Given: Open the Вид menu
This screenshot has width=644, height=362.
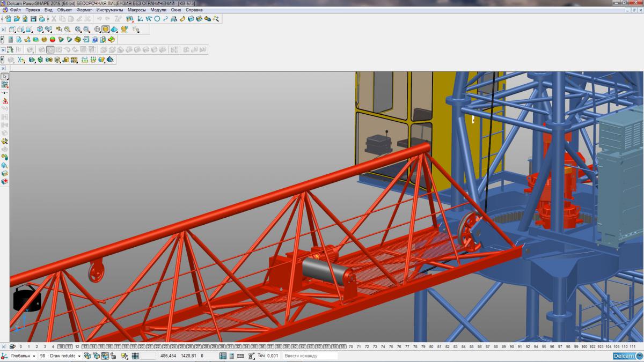Looking at the screenshot, I should (48, 10).
